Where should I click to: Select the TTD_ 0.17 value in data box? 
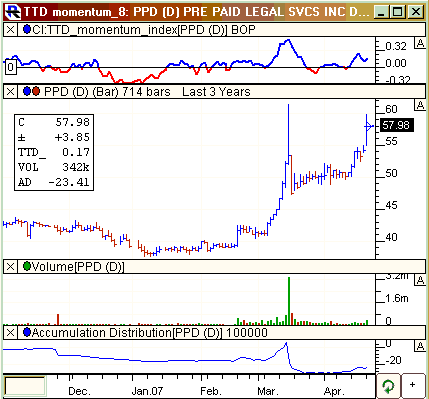click(76, 152)
